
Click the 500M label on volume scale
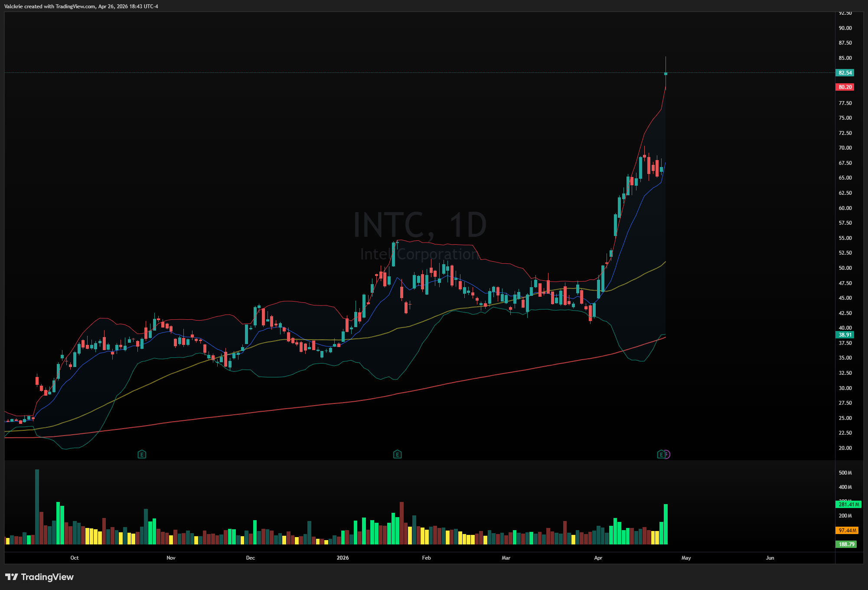click(x=845, y=473)
